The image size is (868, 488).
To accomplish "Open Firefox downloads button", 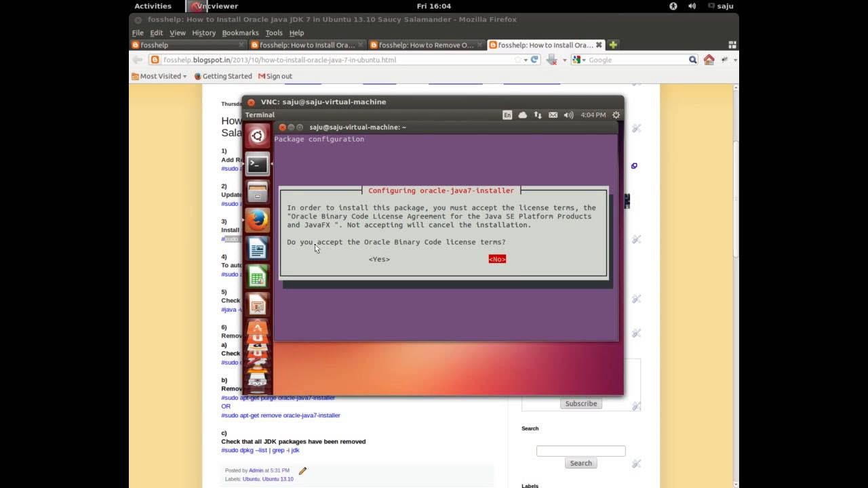I will click(552, 60).
